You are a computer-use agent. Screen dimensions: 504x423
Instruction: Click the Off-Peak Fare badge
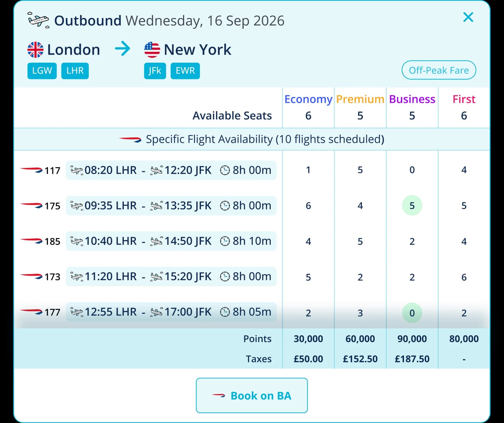tap(439, 70)
